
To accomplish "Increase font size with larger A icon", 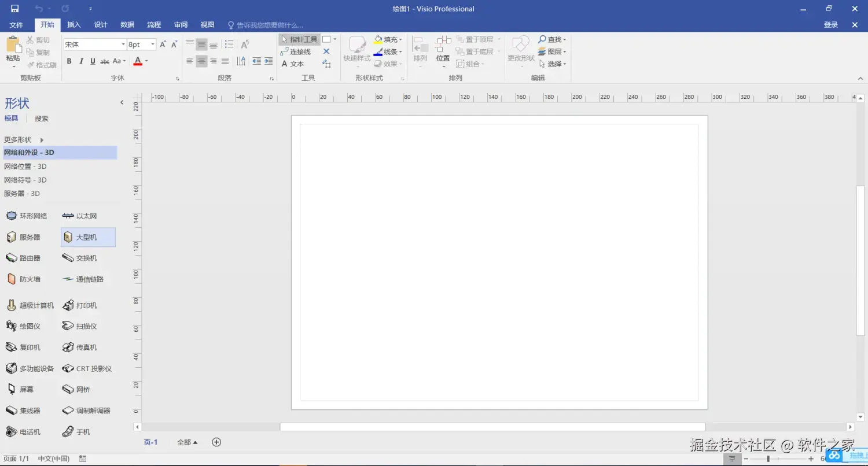I will tap(163, 45).
